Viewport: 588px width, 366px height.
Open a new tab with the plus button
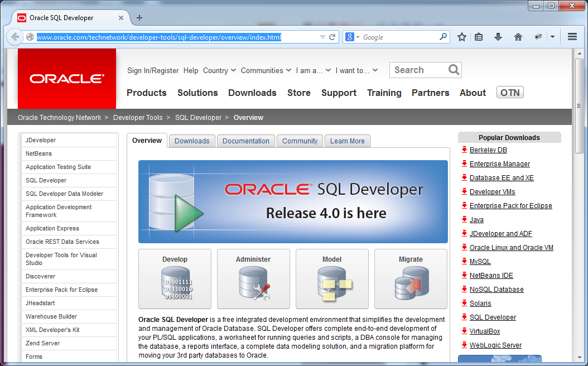139,18
